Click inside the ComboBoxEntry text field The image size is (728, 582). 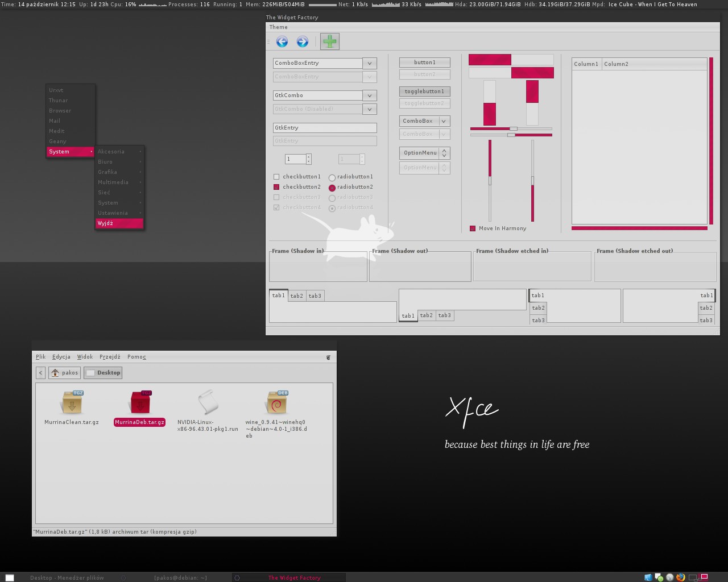click(318, 63)
